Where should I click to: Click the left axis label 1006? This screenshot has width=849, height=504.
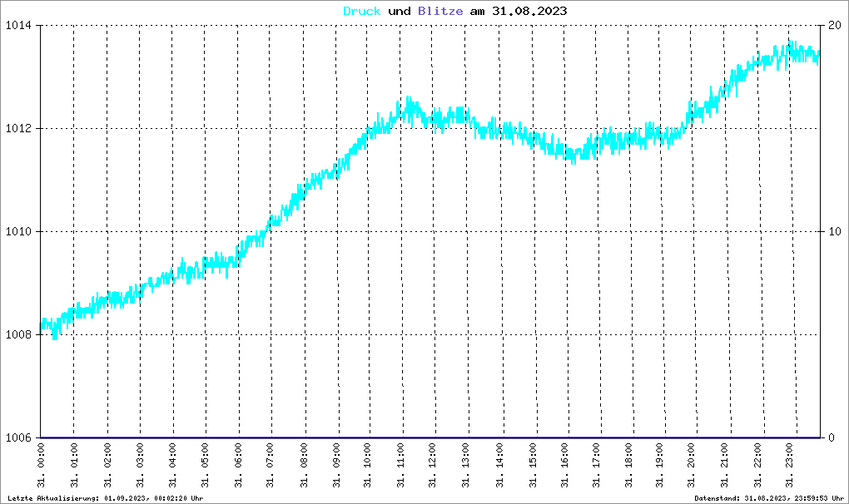point(18,437)
